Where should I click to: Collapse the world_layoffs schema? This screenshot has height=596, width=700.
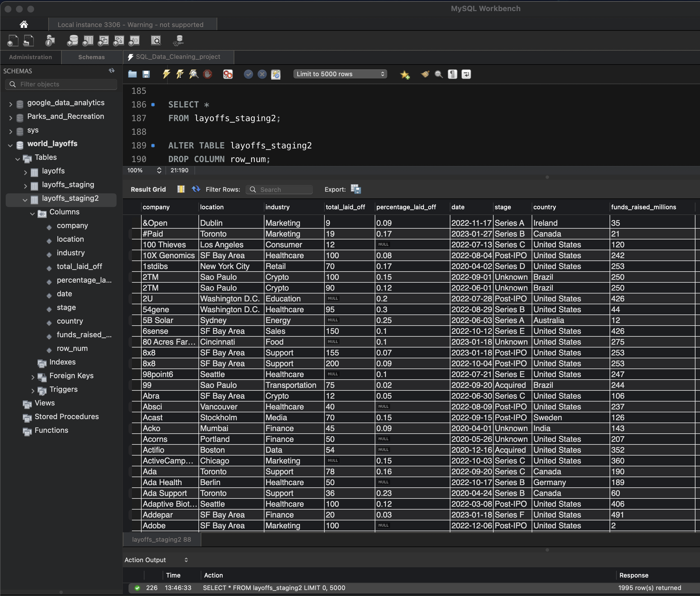tap(11, 145)
